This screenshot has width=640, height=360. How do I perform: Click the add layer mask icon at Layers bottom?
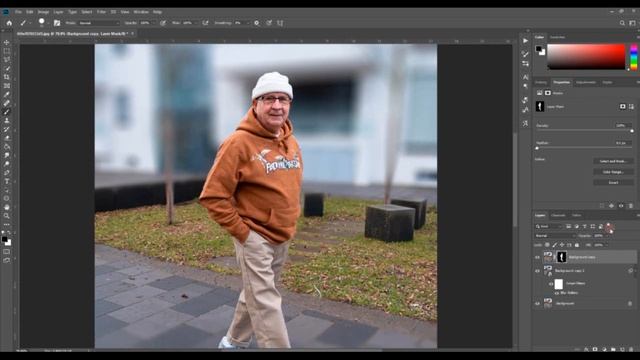(595, 349)
